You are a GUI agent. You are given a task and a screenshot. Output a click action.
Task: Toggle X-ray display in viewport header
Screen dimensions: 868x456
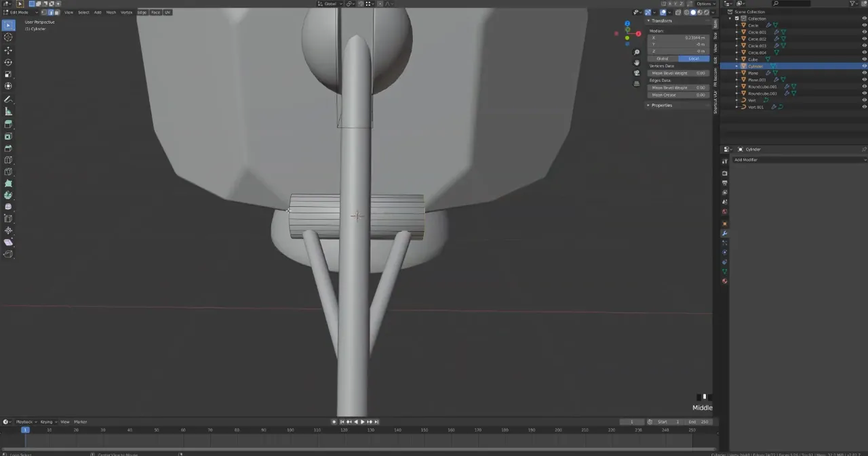coord(677,12)
